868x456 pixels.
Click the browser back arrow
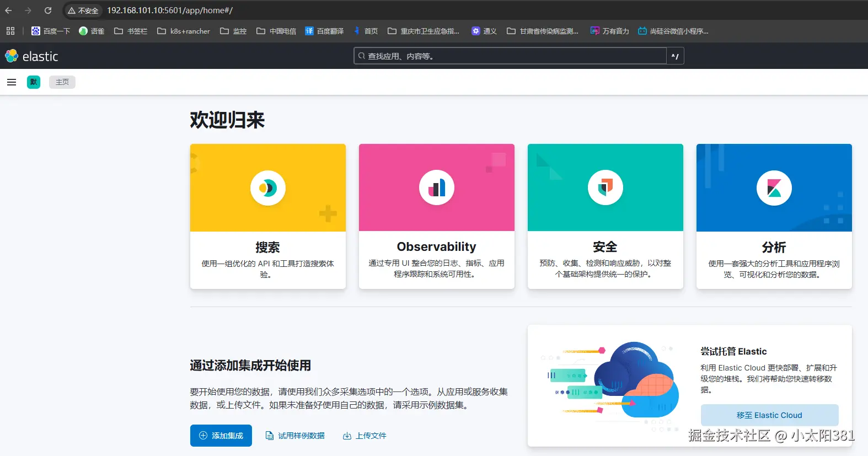[x=8, y=10]
